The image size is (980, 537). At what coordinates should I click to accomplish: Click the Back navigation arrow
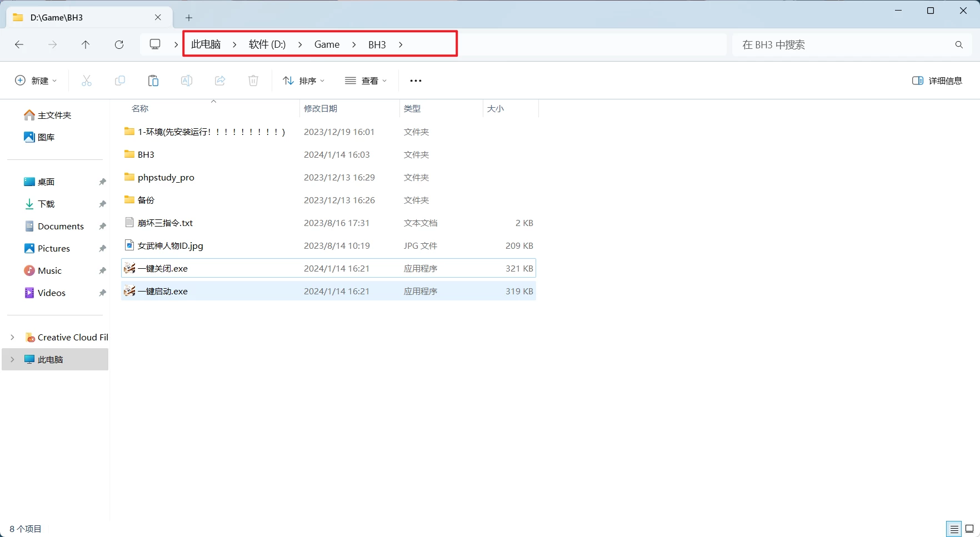(x=19, y=44)
